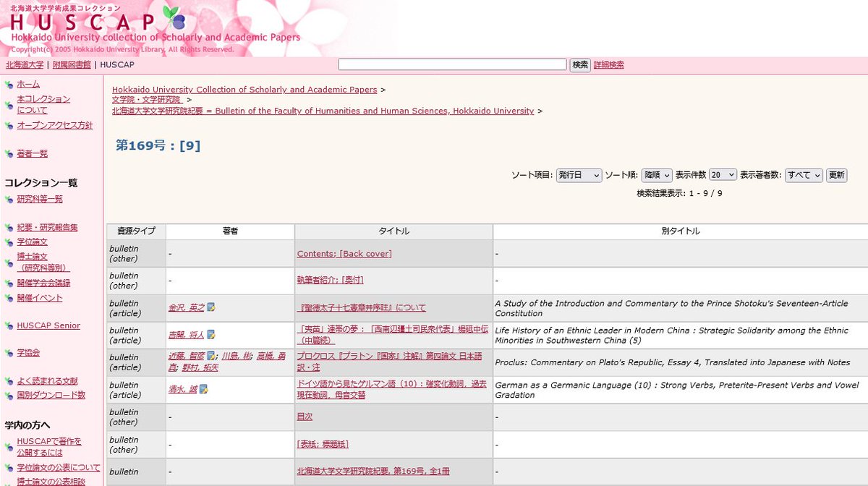Open author link 金沢, 英之
The height and width of the screenshot is (486, 868).
click(186, 307)
